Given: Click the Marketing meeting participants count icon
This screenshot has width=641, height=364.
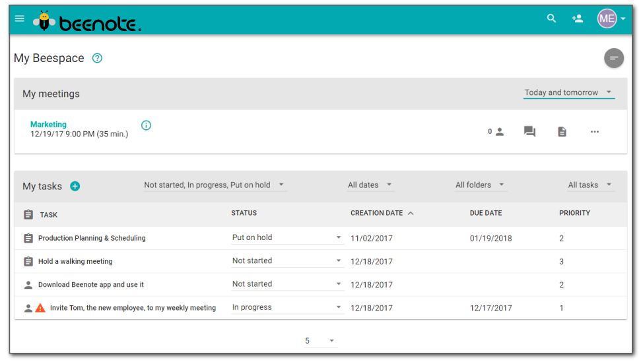Looking at the screenshot, I should click(496, 132).
